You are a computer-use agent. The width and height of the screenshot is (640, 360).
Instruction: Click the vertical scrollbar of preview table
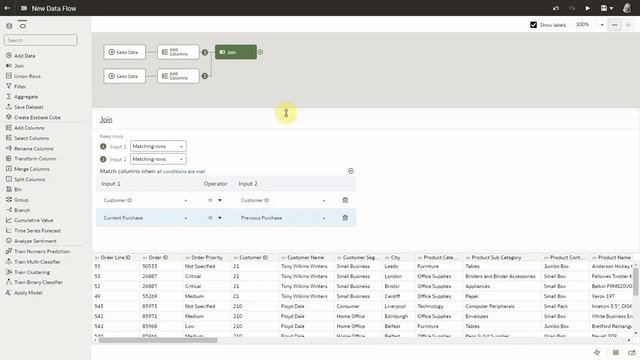(636, 282)
